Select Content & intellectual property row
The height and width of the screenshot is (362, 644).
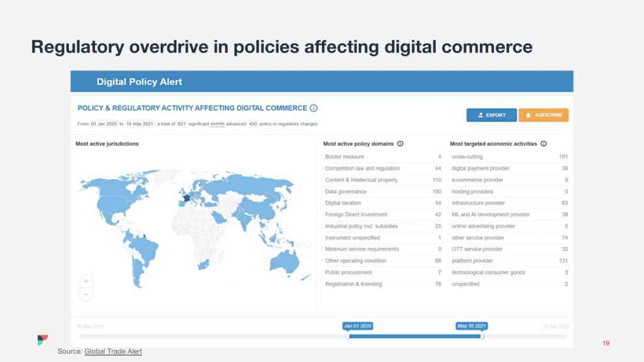tap(383, 180)
